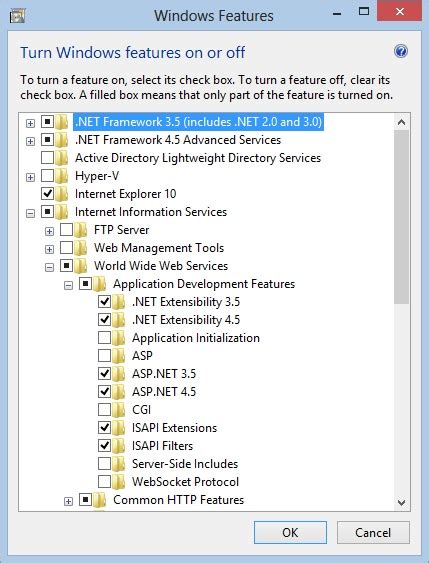Select the Server-Side Includes item
The image size is (429, 563).
185,464
